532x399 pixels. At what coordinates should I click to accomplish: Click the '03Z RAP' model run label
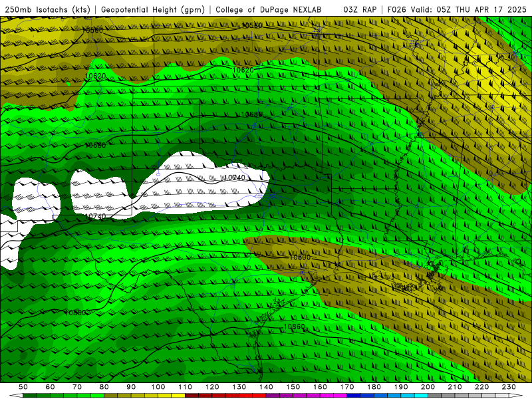[360, 9]
